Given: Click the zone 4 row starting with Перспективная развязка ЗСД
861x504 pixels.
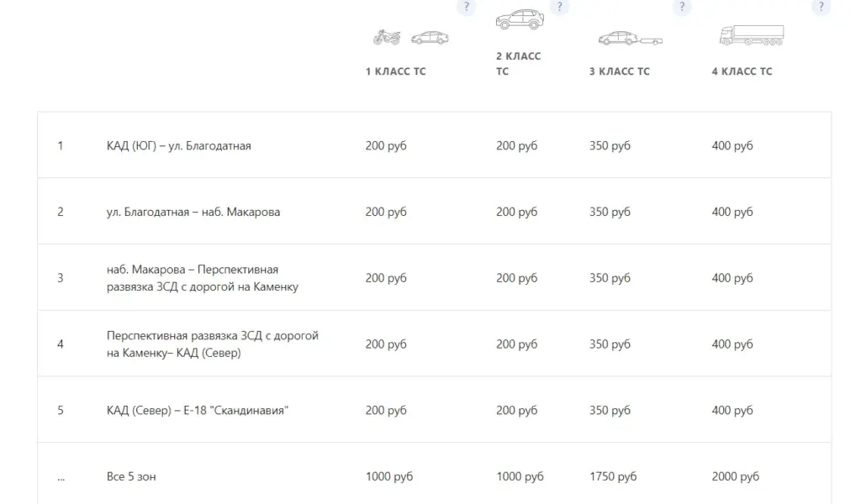Looking at the screenshot, I should 435,344.
